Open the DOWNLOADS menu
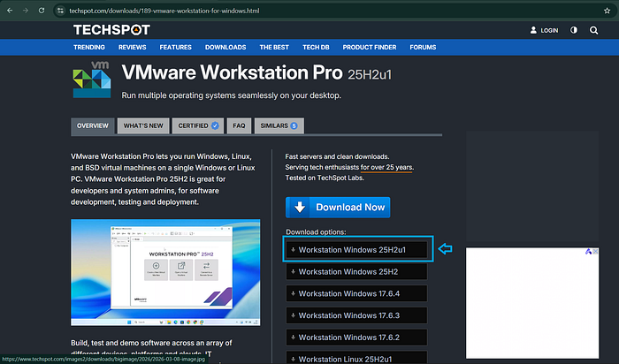The width and height of the screenshot is (619, 364). pos(225,48)
